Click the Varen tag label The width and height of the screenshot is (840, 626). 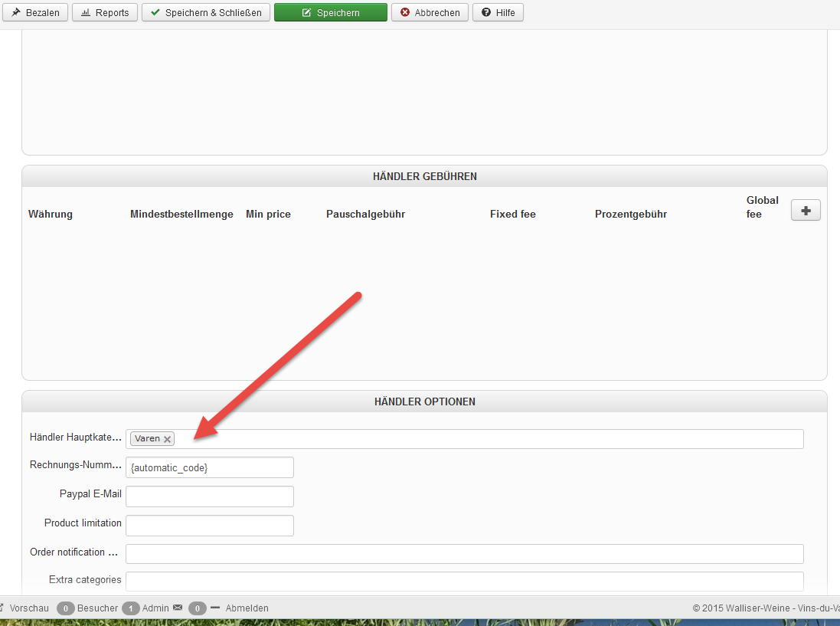click(147, 438)
